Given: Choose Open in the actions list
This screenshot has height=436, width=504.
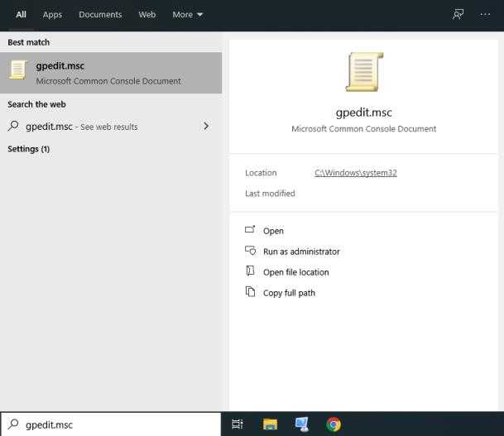Looking at the screenshot, I should 273,231.
